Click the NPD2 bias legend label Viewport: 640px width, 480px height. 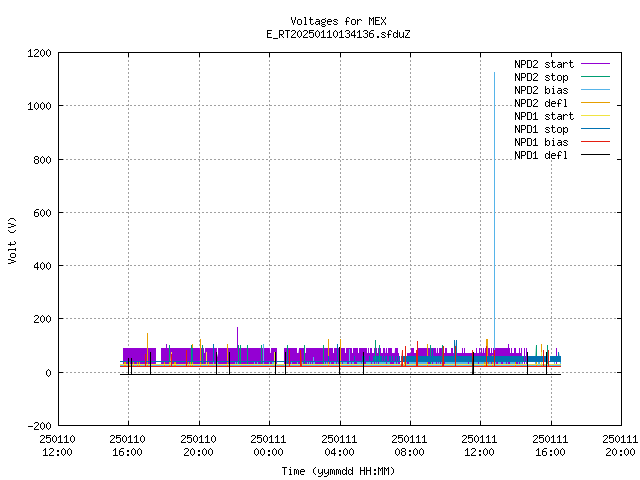tap(541, 90)
